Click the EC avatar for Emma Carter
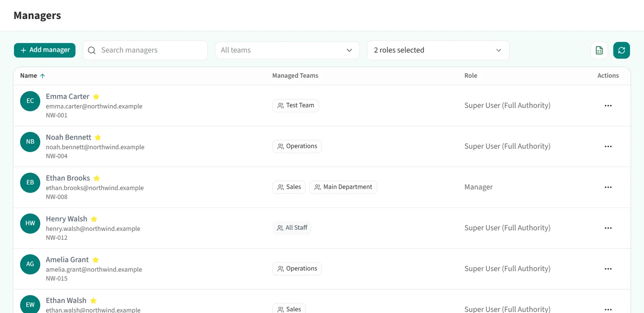This screenshot has height=313, width=644. (30, 101)
